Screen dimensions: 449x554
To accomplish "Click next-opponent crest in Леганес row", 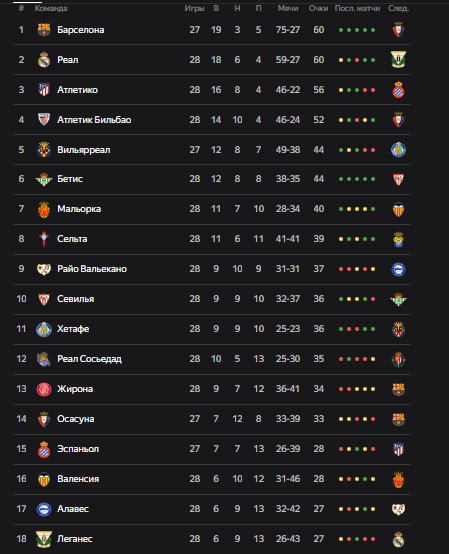I will 398,539.
